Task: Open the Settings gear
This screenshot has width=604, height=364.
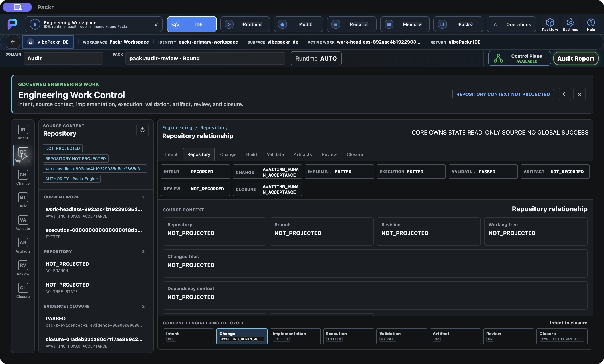Action: (570, 24)
